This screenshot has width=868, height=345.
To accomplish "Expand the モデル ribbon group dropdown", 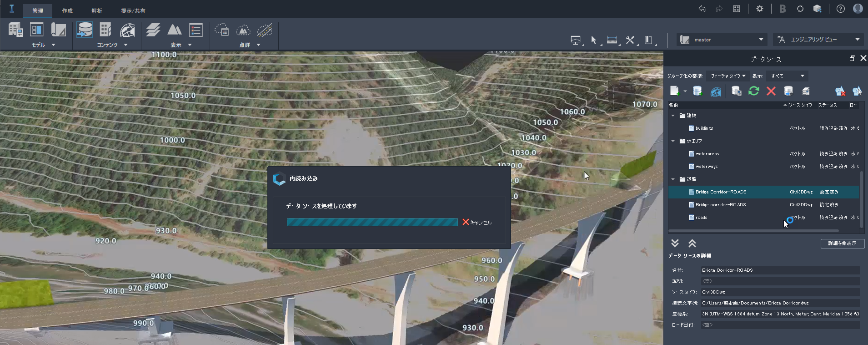I will pos(53,45).
